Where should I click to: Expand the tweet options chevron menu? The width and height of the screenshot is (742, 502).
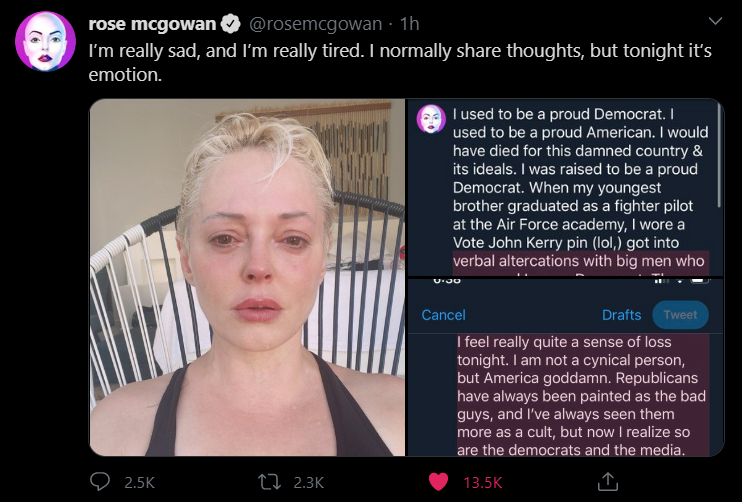(715, 21)
